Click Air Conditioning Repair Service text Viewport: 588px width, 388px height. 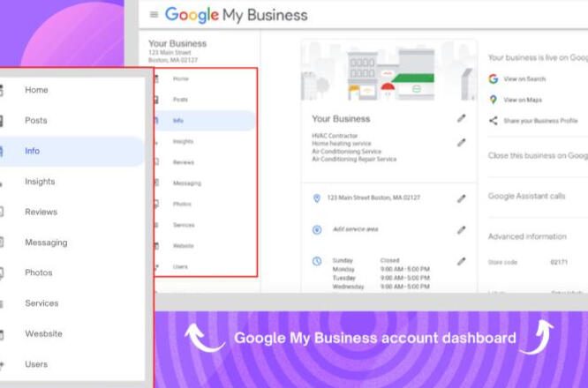click(x=354, y=160)
